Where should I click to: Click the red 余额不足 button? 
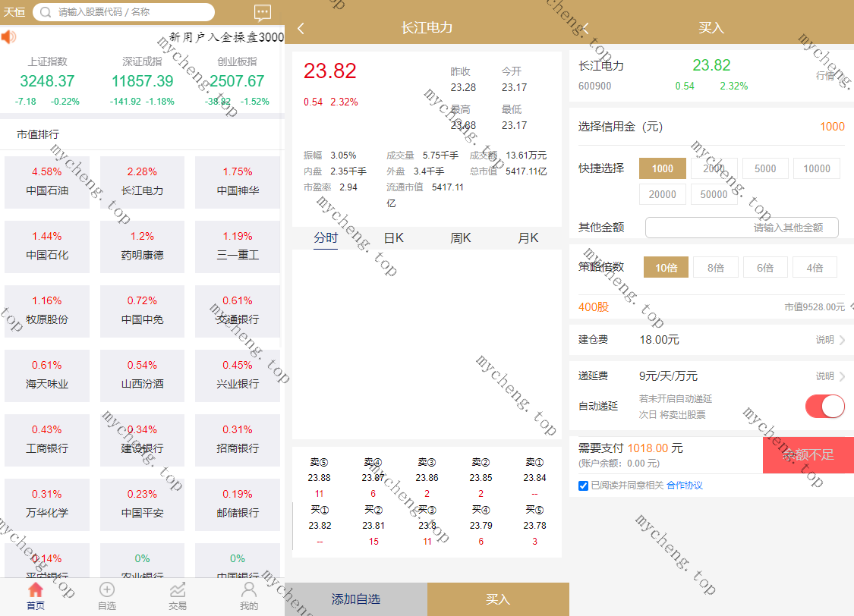[x=808, y=455]
